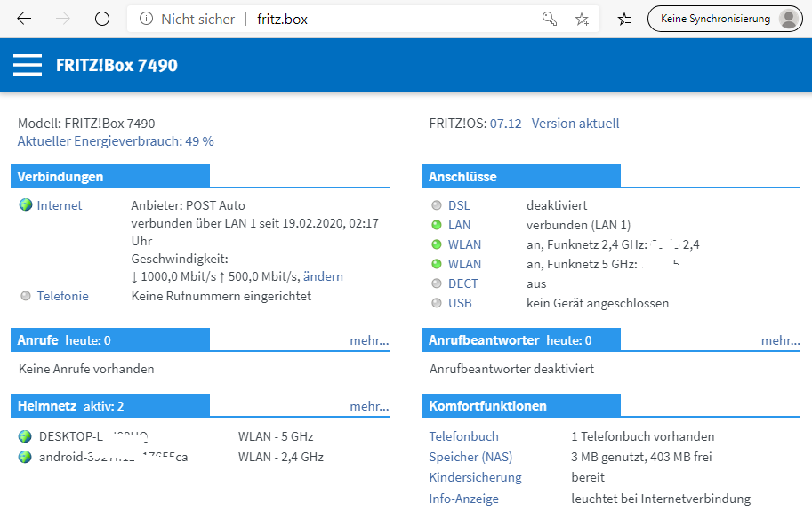812x527 pixels.
Task: Click the profile button Keine Synchronisierung
Action: click(725, 20)
